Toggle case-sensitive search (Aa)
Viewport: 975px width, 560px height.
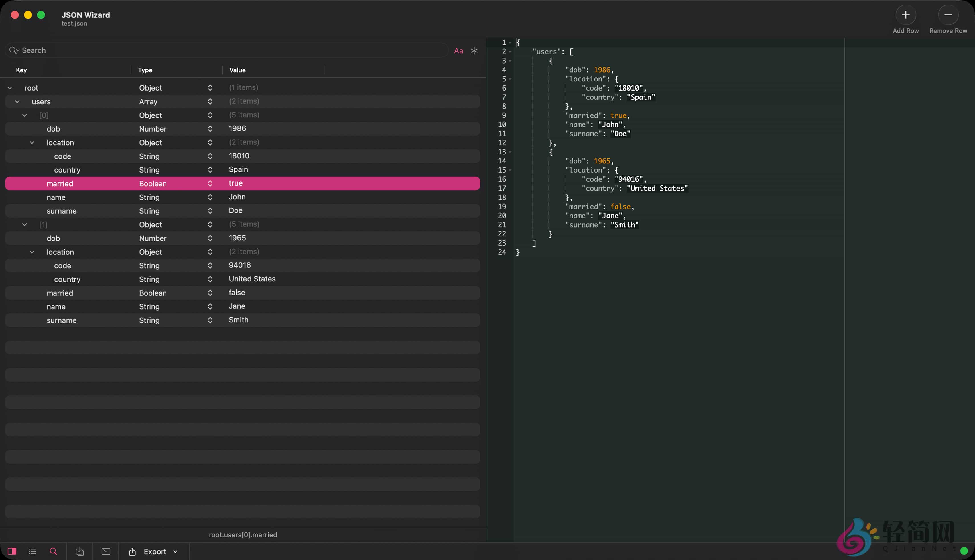458,50
